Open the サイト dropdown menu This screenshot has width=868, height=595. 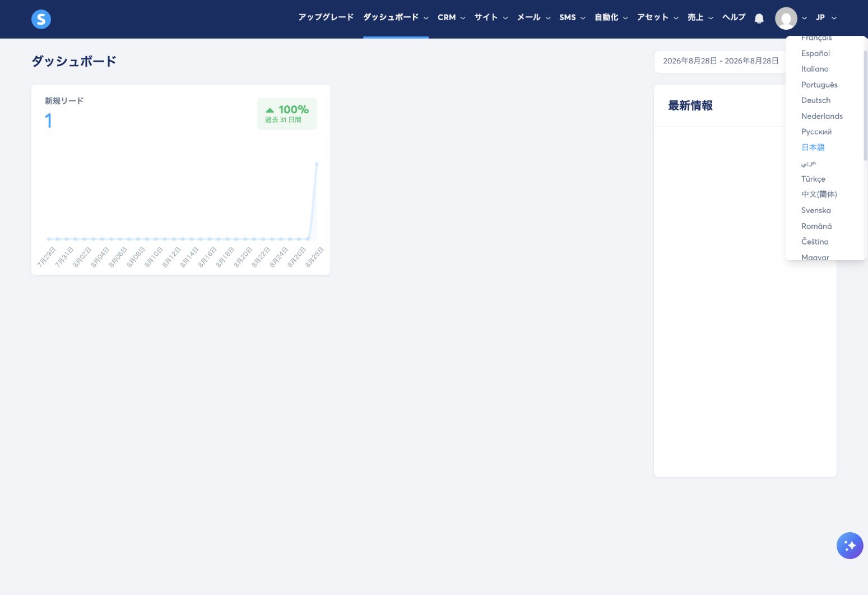pos(491,17)
